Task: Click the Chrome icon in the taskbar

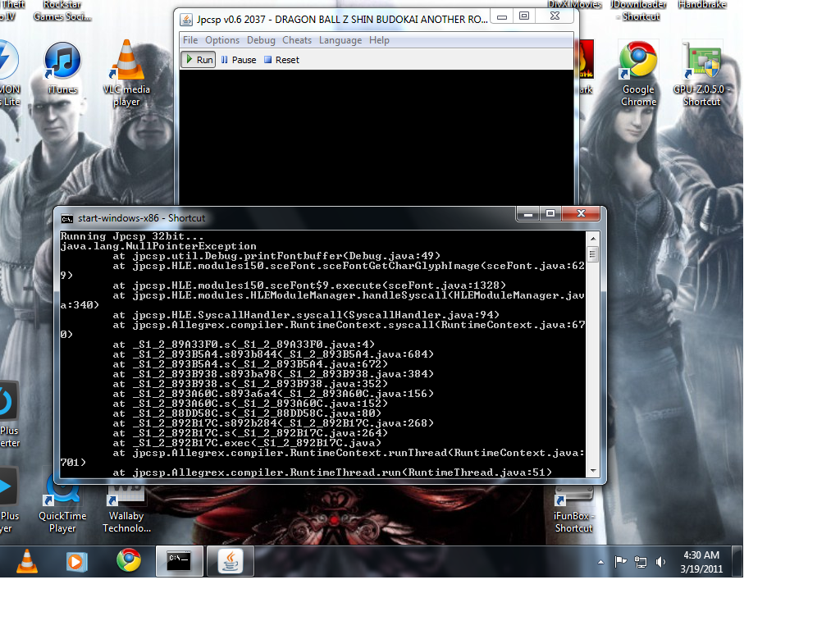Action: point(127,561)
